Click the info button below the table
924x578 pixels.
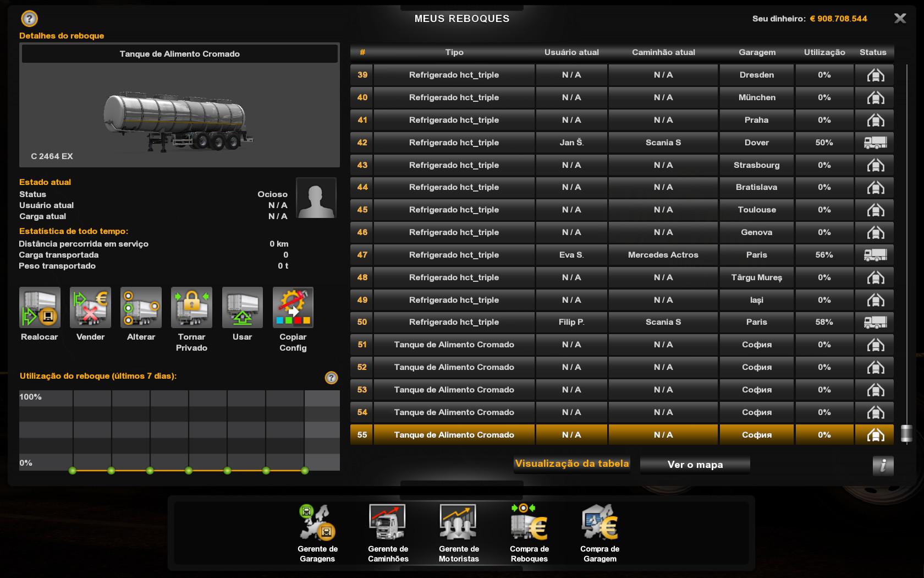tap(883, 466)
